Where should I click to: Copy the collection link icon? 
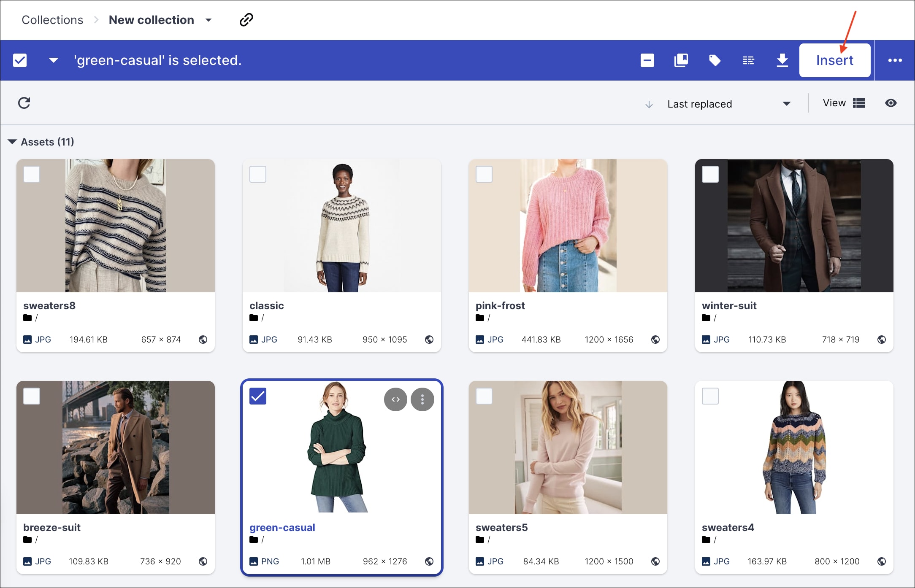click(x=246, y=20)
